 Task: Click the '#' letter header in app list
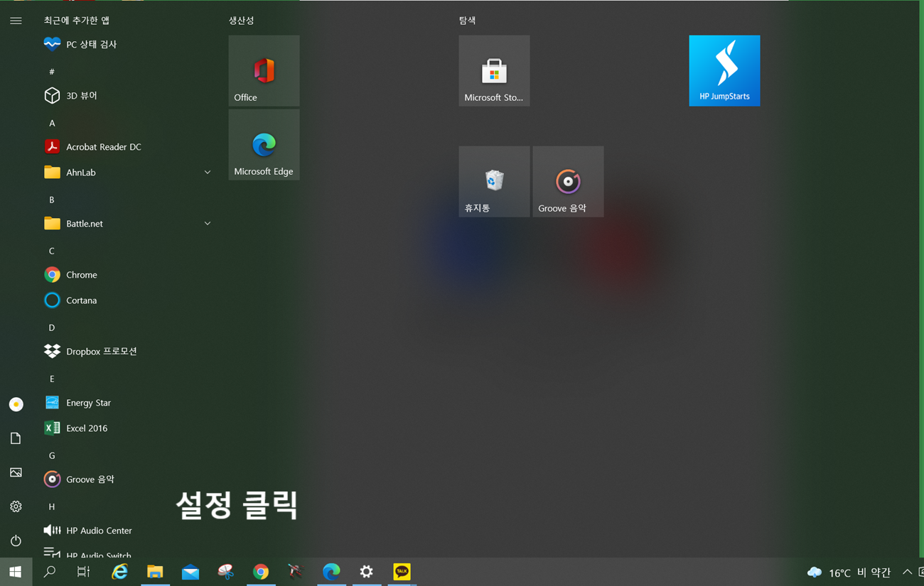pos(51,72)
